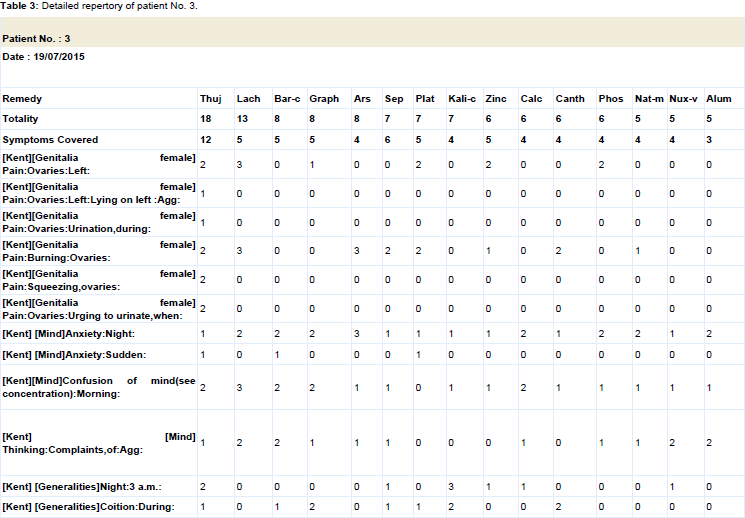745x518 pixels.
Task: Select Nux-v value 2 in Thinking:Complaints row
Action: click(672, 442)
